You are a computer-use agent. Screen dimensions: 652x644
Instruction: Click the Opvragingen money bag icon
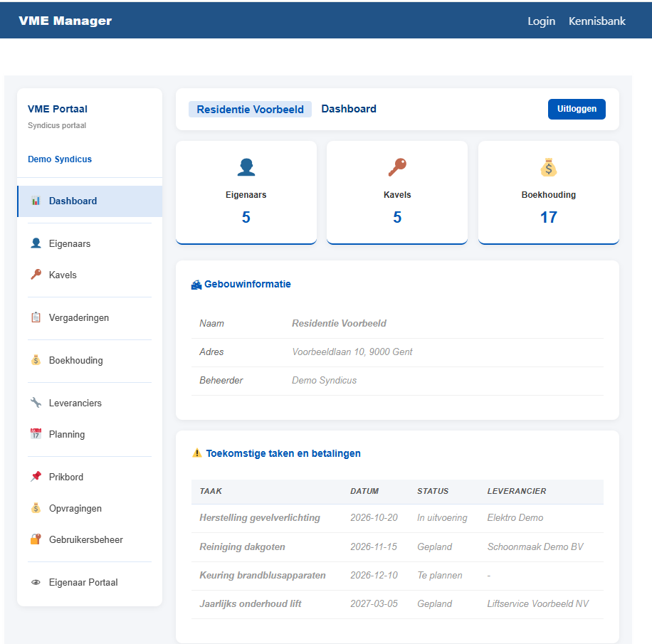click(x=36, y=507)
